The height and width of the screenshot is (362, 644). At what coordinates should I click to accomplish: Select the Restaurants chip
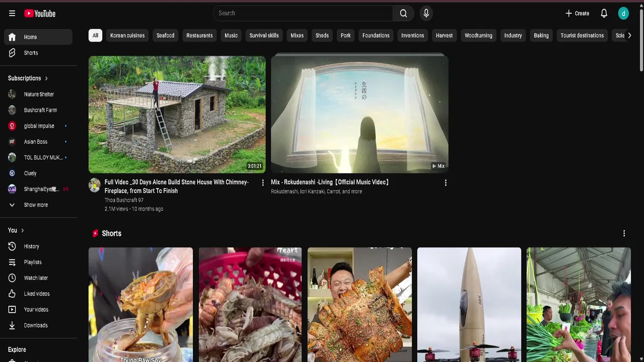pyautogui.click(x=199, y=35)
